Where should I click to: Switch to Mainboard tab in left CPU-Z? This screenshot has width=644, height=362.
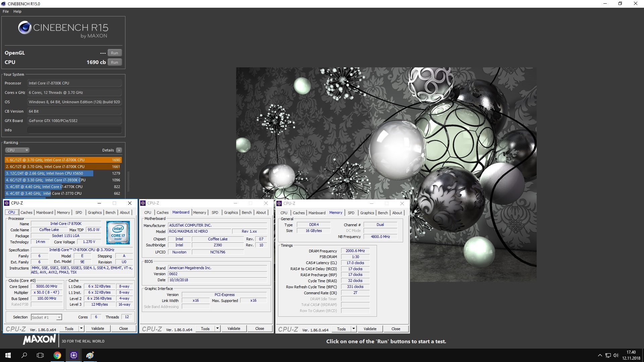45,213
